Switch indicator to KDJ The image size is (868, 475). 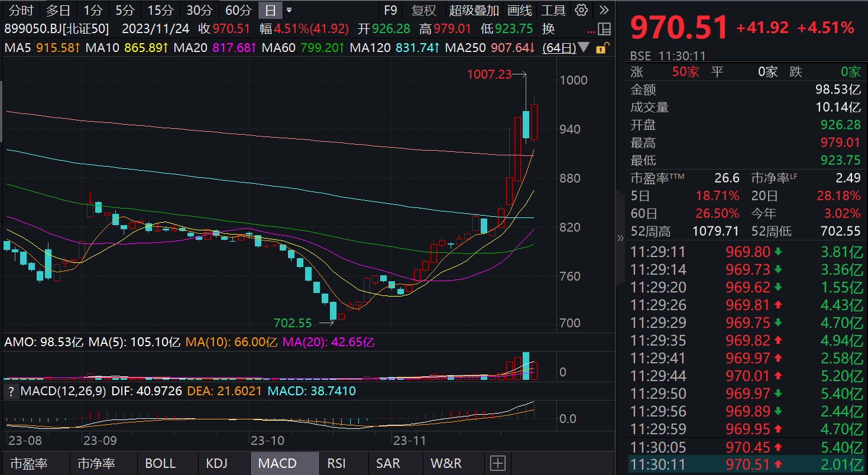point(217,464)
